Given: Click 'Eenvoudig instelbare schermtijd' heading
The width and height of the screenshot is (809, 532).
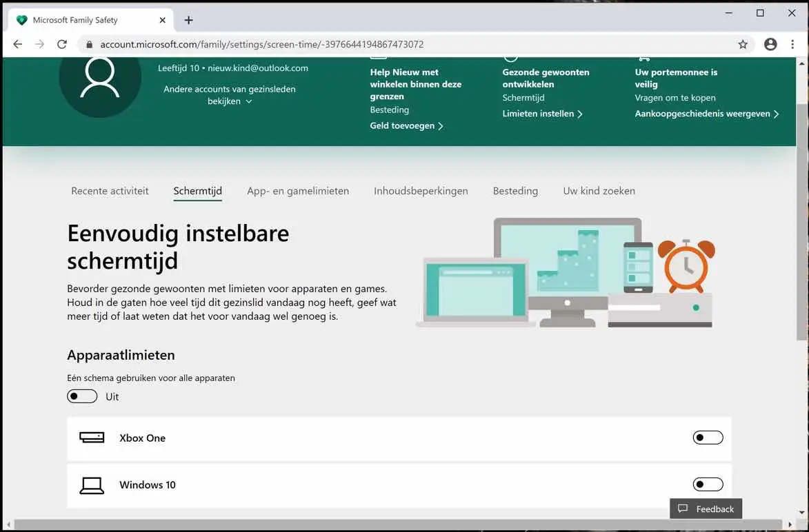Looking at the screenshot, I should coord(178,247).
